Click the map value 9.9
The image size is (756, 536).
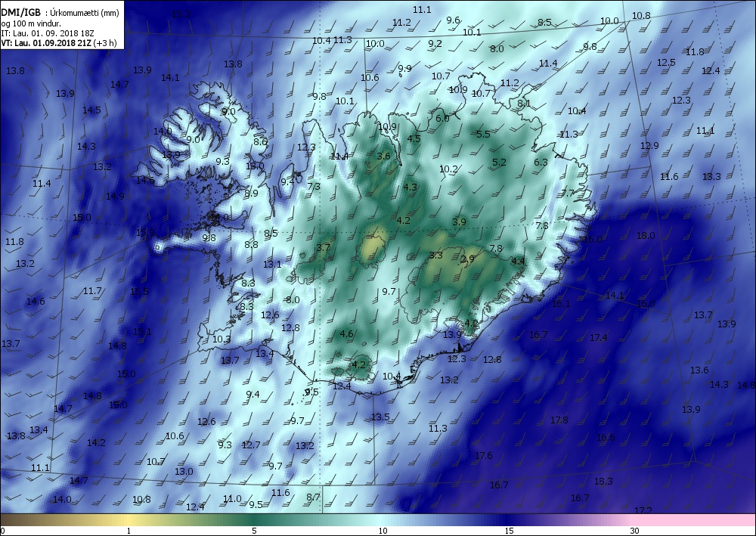404,69
